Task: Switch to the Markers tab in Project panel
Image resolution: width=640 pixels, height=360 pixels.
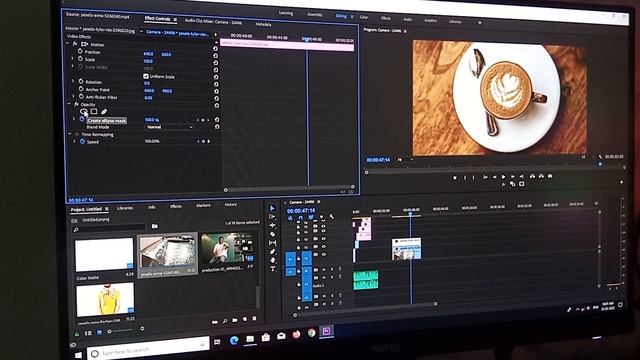Action: 203,206
